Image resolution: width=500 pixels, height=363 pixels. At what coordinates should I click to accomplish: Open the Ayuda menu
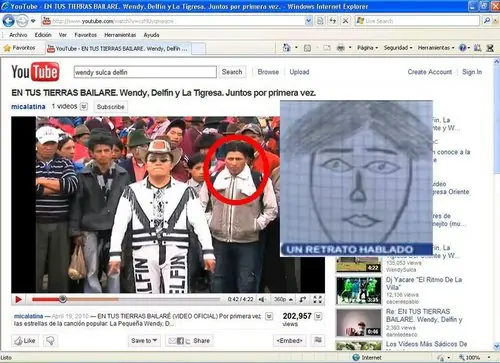pos(151,35)
